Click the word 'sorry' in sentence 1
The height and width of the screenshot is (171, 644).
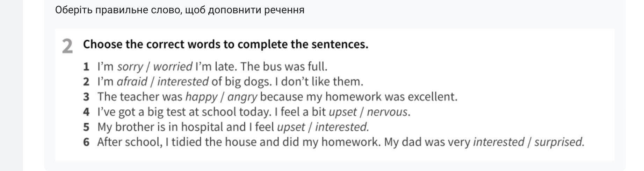[130, 67]
